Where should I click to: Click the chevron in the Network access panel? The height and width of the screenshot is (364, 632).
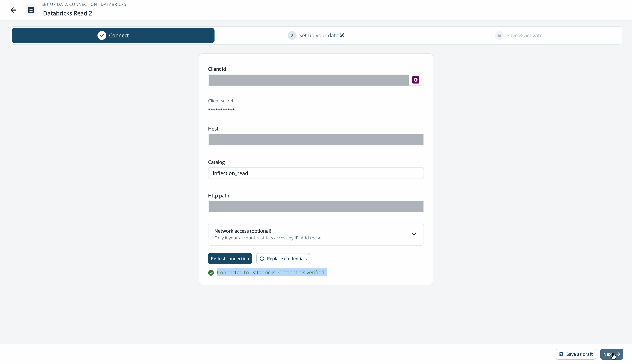(414, 234)
